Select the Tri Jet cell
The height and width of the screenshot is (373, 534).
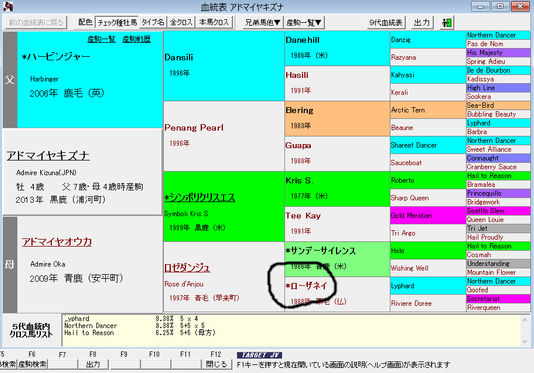pyautogui.click(x=498, y=228)
